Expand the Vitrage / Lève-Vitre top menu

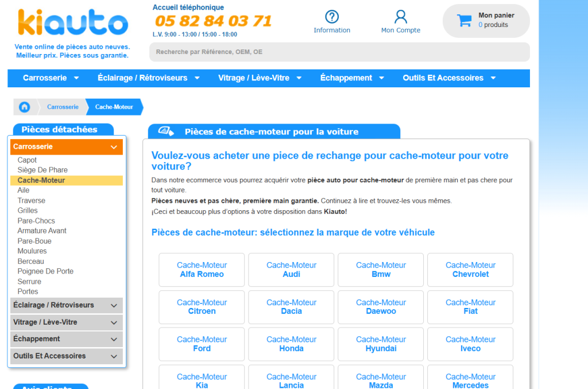260,78
